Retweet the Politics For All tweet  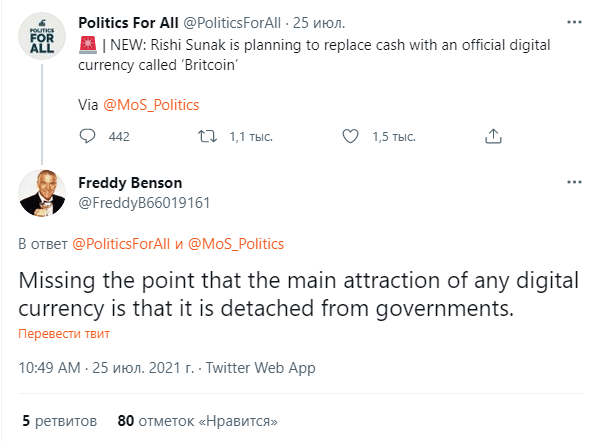[x=207, y=136]
